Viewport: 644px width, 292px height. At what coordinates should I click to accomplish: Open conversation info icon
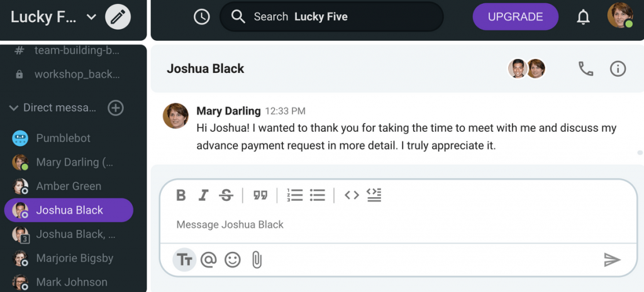tap(618, 68)
